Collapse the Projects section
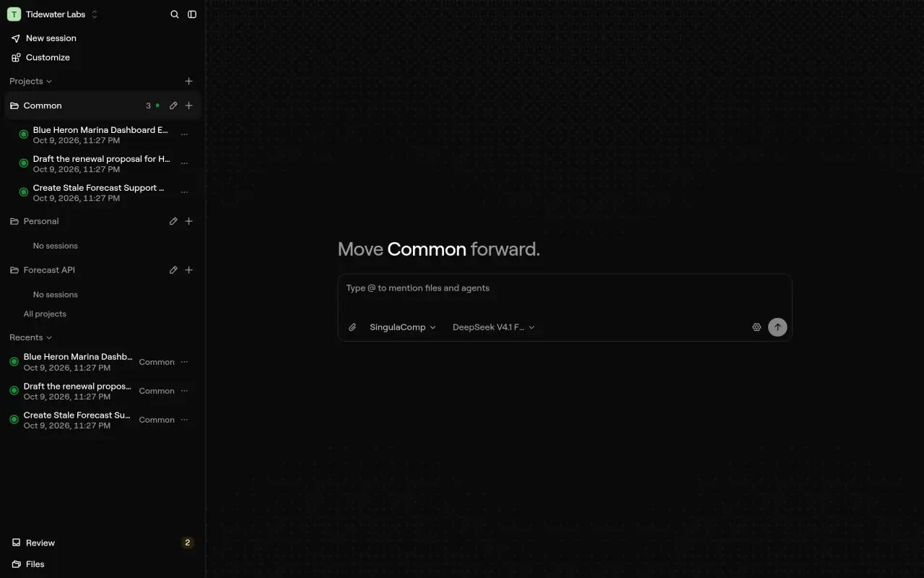 [x=31, y=82]
